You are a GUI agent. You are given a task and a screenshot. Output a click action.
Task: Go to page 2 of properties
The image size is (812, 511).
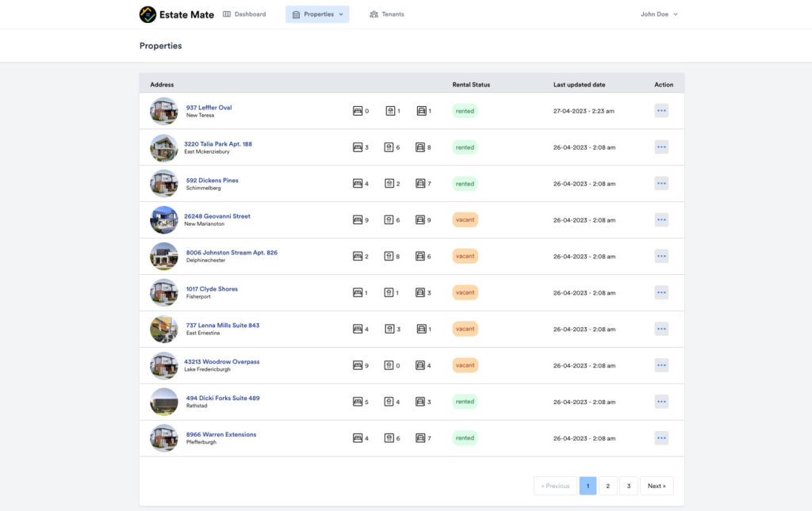[x=607, y=486]
